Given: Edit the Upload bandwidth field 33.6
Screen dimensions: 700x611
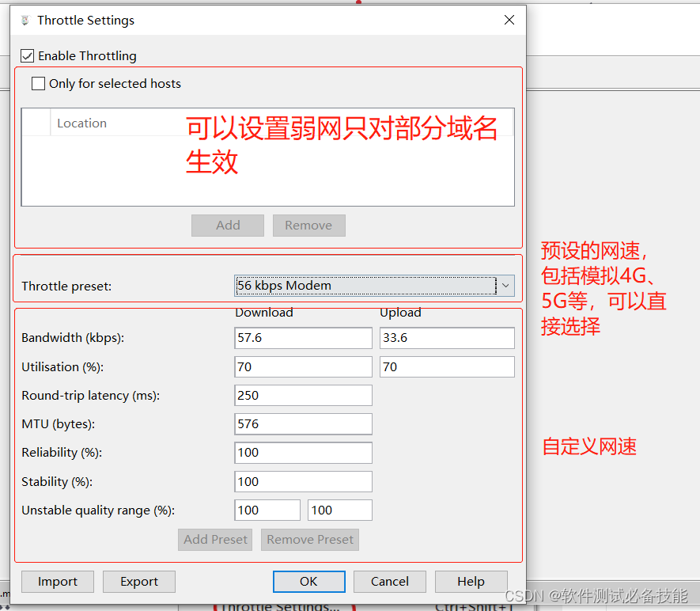Looking at the screenshot, I should pos(447,338).
